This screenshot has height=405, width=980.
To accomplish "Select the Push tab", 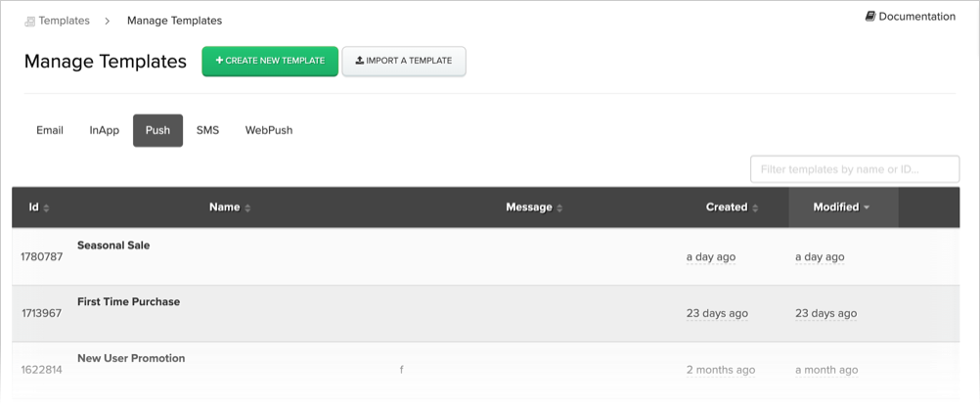I will coord(157,130).
